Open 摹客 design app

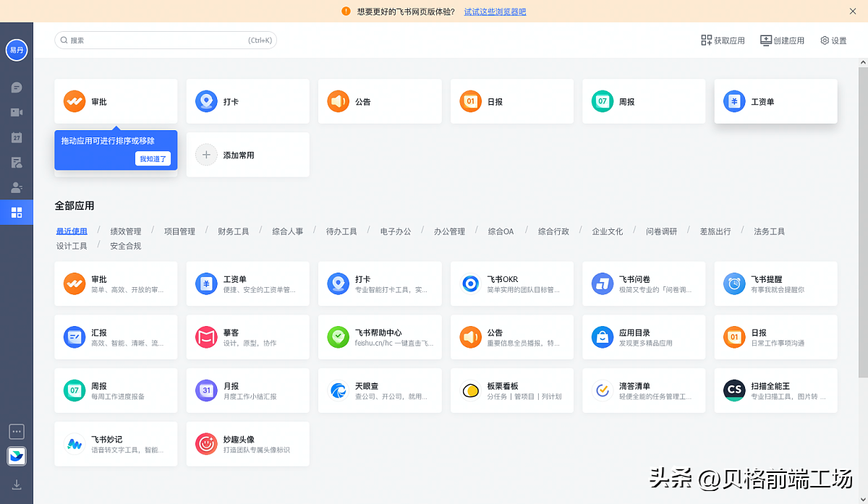tap(248, 337)
